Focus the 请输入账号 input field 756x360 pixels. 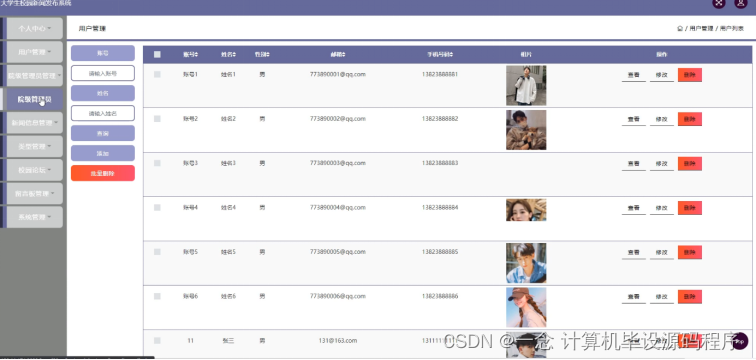point(103,73)
